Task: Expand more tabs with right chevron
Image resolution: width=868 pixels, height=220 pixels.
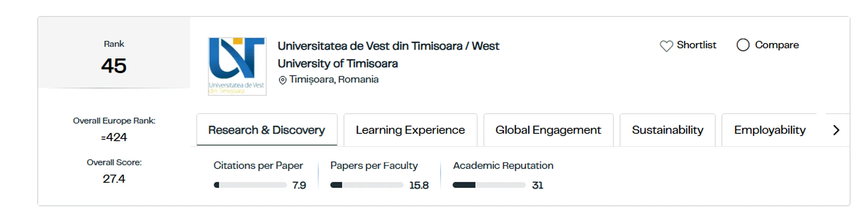Action: click(x=836, y=130)
